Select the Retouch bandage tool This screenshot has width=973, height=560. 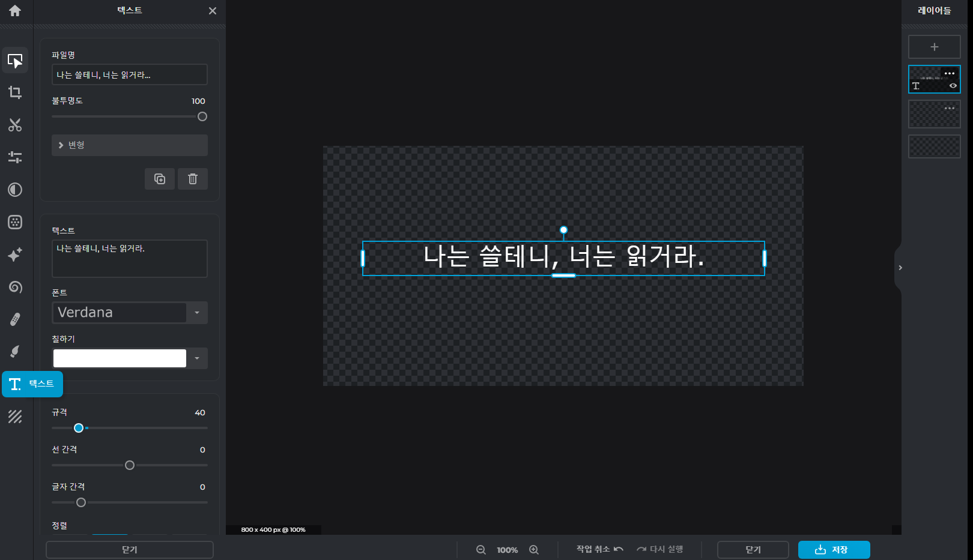click(15, 319)
